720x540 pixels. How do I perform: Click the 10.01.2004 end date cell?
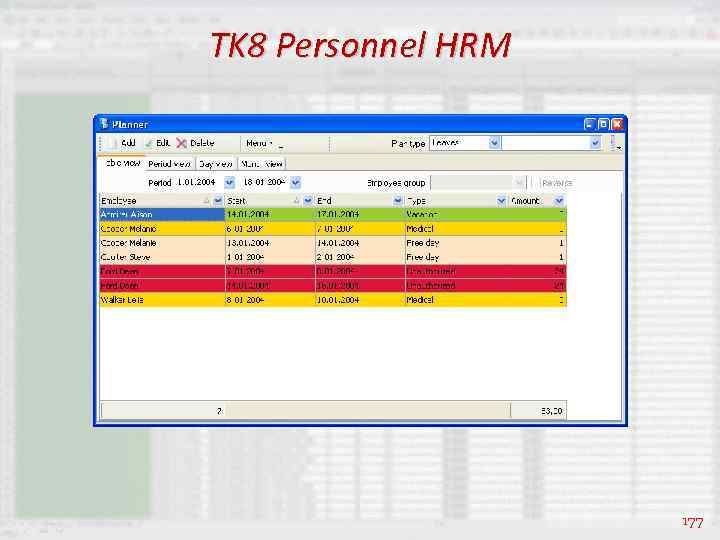coord(360,300)
